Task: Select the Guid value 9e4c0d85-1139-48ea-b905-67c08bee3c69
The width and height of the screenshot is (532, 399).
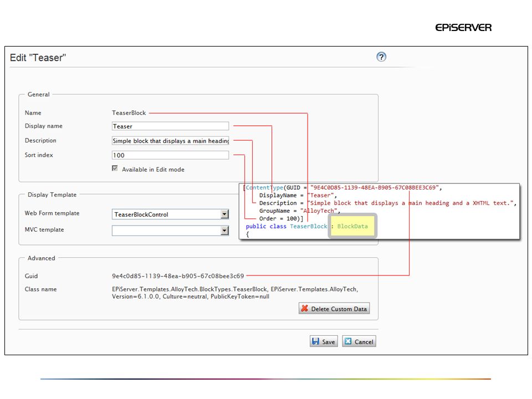Action: coord(178,276)
